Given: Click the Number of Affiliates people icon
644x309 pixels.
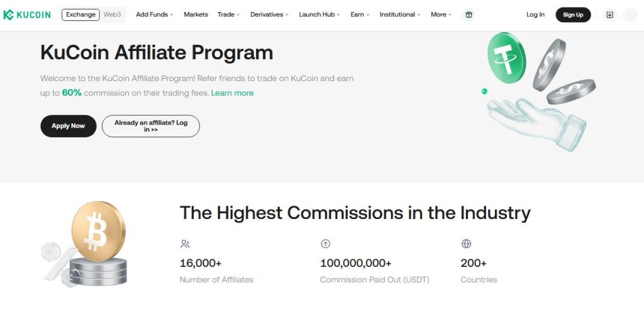Looking at the screenshot, I should [185, 244].
